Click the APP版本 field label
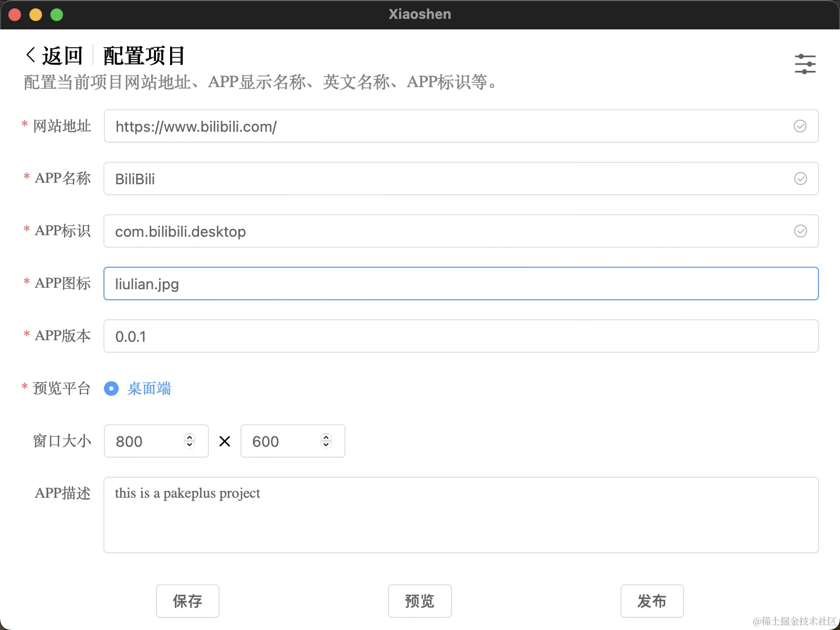840x630 pixels. (63, 336)
